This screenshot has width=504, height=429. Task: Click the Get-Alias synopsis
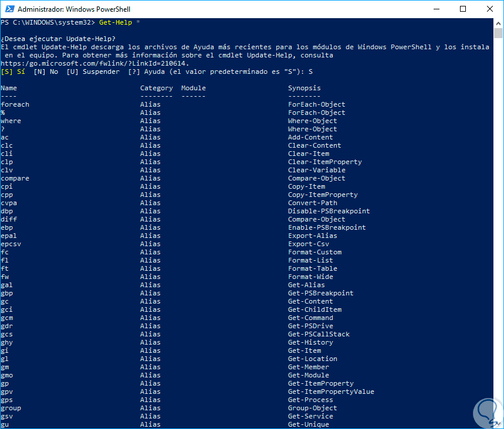[x=307, y=285]
